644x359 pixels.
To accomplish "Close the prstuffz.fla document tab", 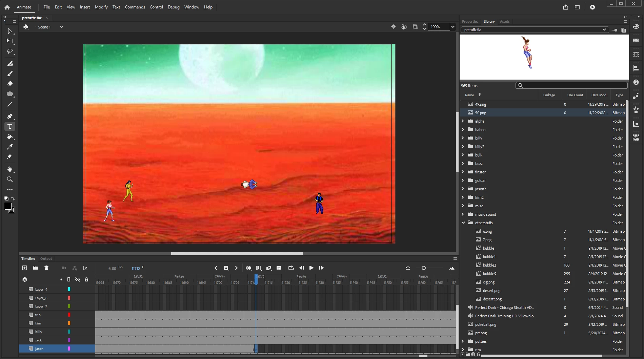I will (47, 18).
